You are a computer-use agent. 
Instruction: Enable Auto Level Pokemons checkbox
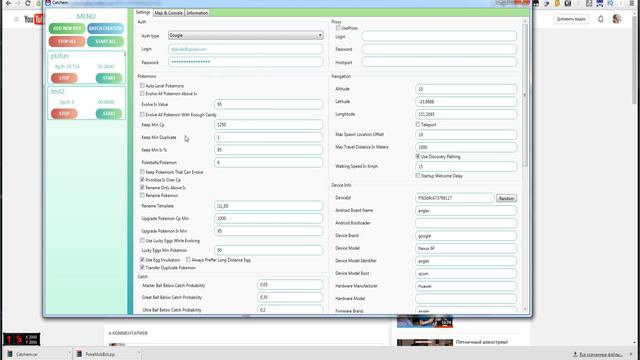(x=142, y=86)
